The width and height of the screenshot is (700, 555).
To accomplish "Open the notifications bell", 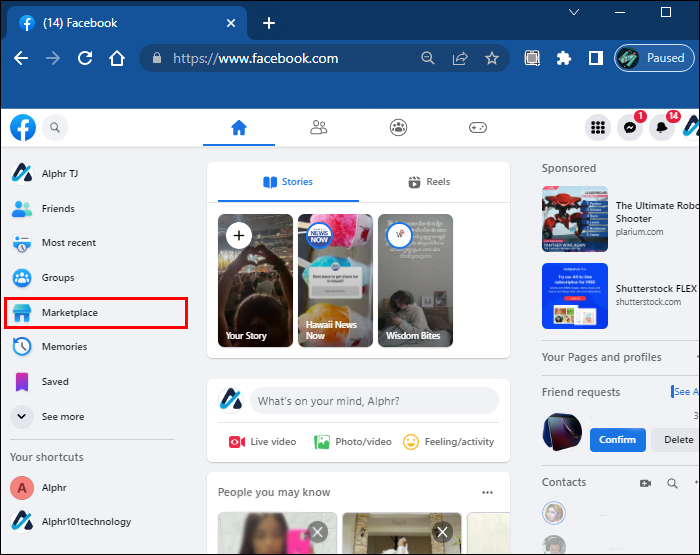I will (661, 128).
